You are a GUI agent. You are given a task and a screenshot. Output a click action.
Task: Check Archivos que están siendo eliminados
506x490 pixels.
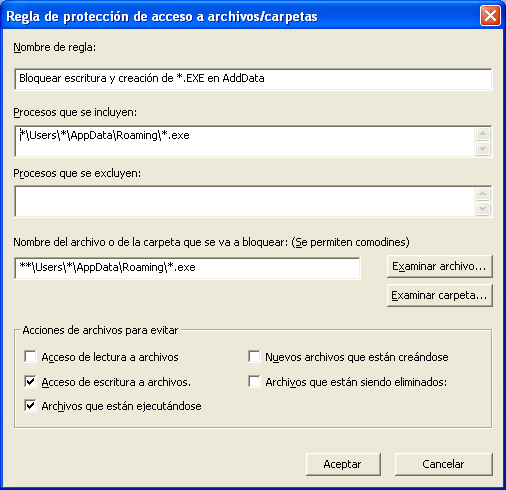pyautogui.click(x=254, y=381)
